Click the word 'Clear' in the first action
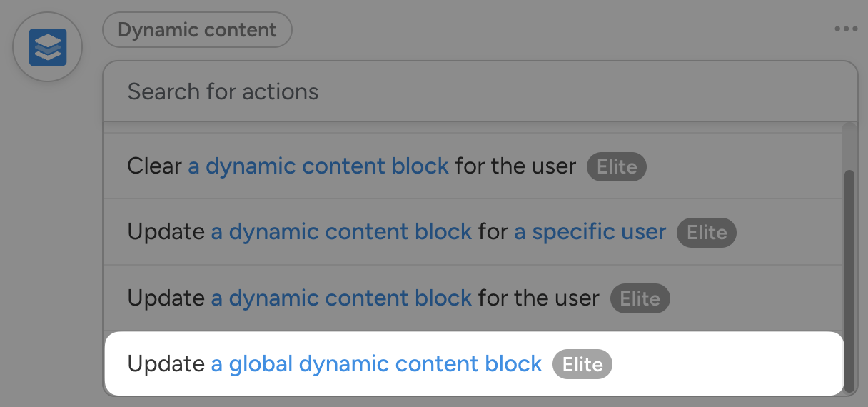 [x=154, y=166]
